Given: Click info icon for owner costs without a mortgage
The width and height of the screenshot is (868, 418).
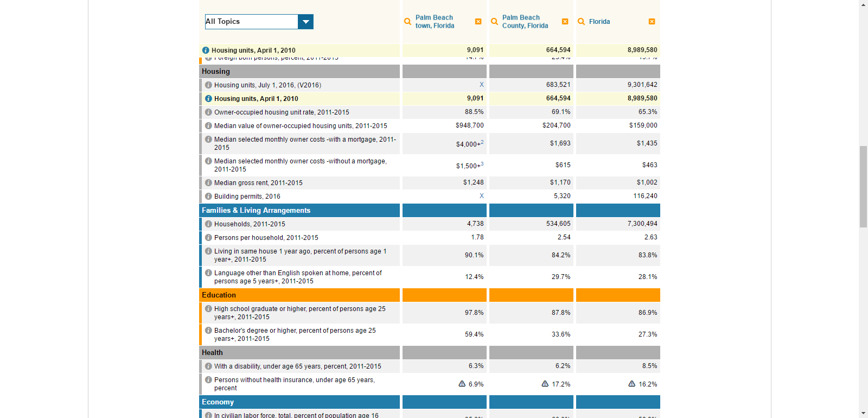Looking at the screenshot, I should tap(208, 161).
